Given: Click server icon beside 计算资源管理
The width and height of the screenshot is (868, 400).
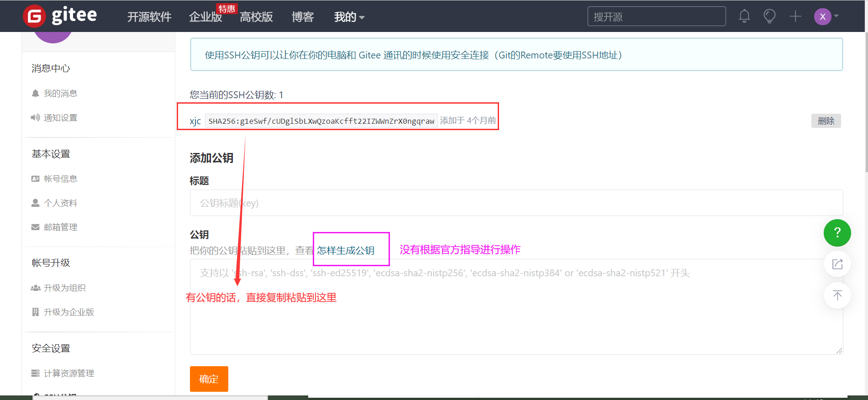Looking at the screenshot, I should click(35, 373).
